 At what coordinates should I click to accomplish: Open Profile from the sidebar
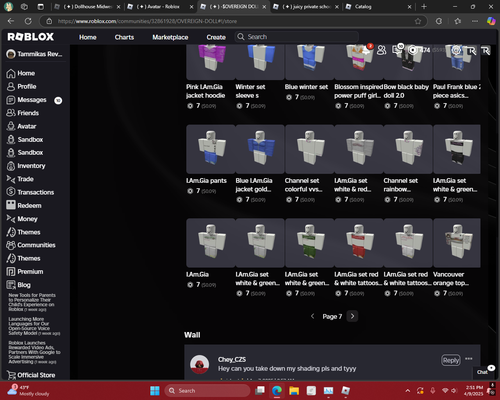pyautogui.click(x=21, y=87)
